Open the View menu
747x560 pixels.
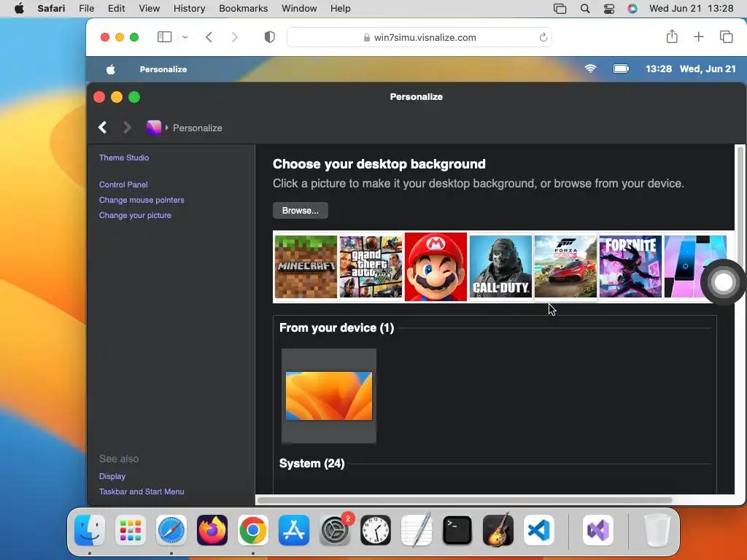click(x=149, y=9)
